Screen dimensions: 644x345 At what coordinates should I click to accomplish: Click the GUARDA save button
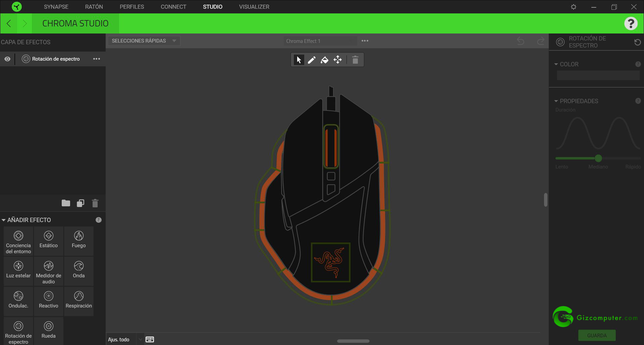[597, 335]
